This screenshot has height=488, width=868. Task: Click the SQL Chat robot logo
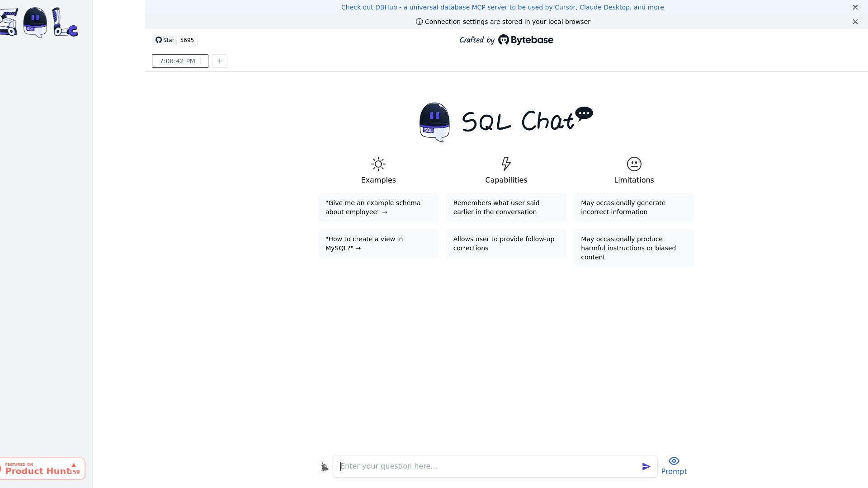click(x=434, y=122)
